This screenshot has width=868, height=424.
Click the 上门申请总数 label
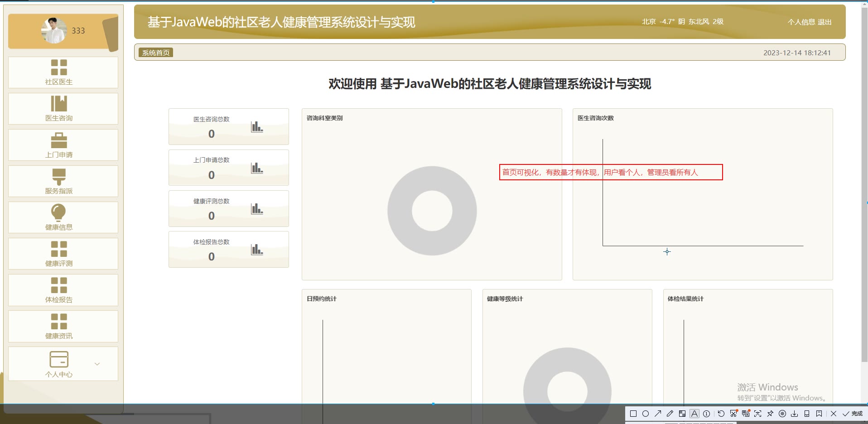(212, 160)
